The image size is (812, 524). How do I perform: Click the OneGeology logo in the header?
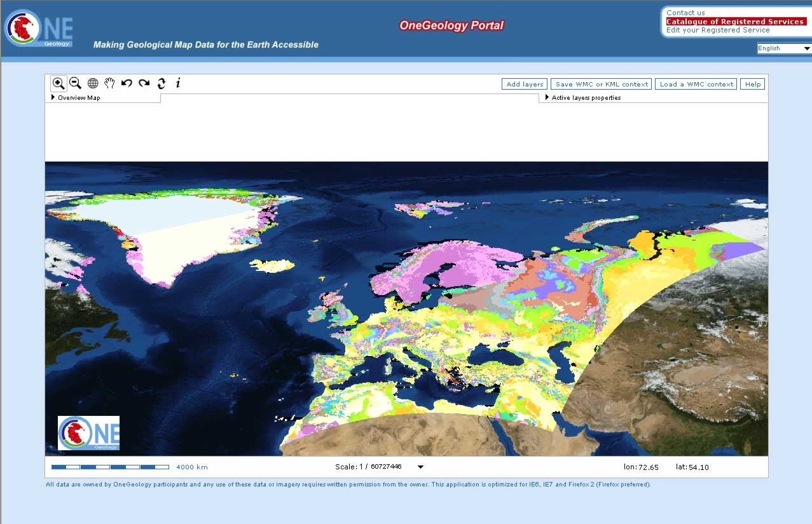coord(39,29)
